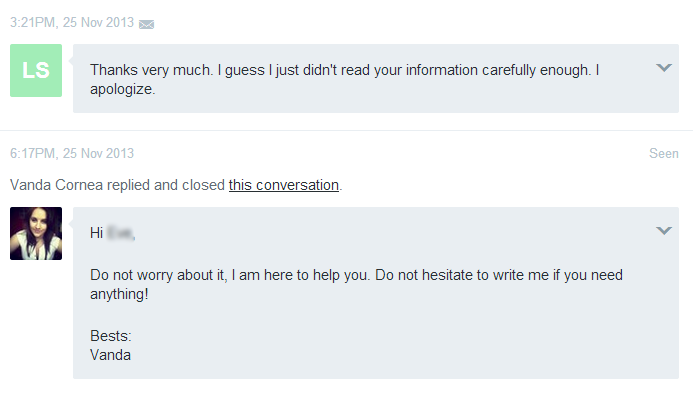
Task: Click the 6:17PM, 25 Nov 2013 timestamp
Action: [x=72, y=153]
